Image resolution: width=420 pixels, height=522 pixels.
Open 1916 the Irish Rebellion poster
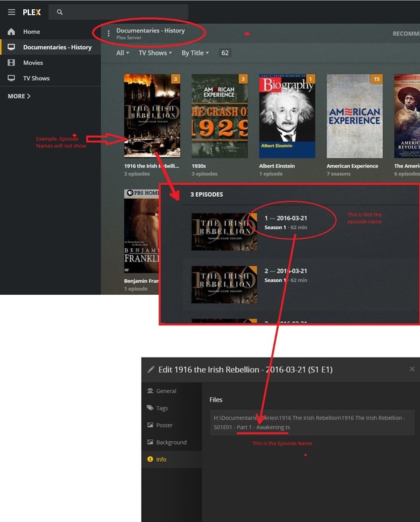coord(152,116)
